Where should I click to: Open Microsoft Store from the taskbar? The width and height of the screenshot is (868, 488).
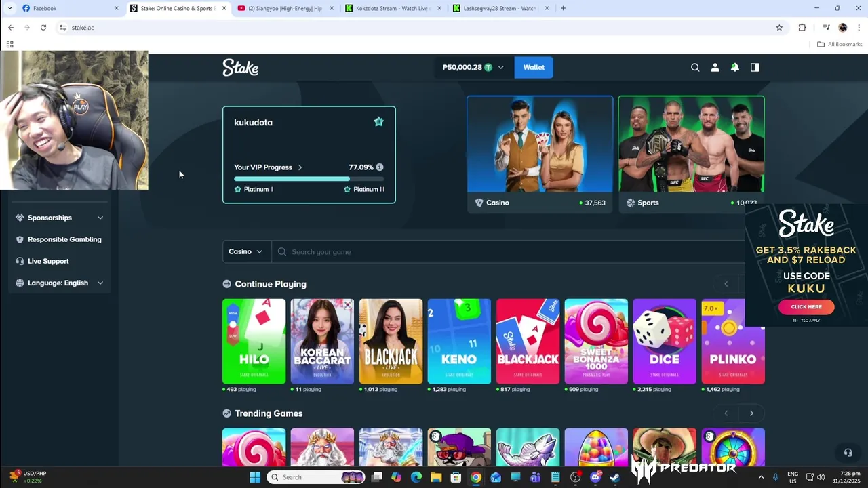[456, 477]
